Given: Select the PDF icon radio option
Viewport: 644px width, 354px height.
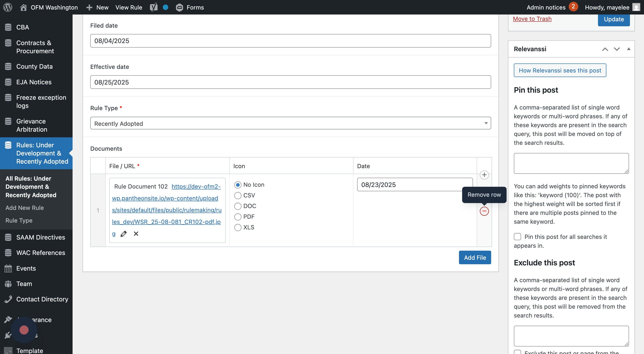Looking at the screenshot, I should 238,217.
